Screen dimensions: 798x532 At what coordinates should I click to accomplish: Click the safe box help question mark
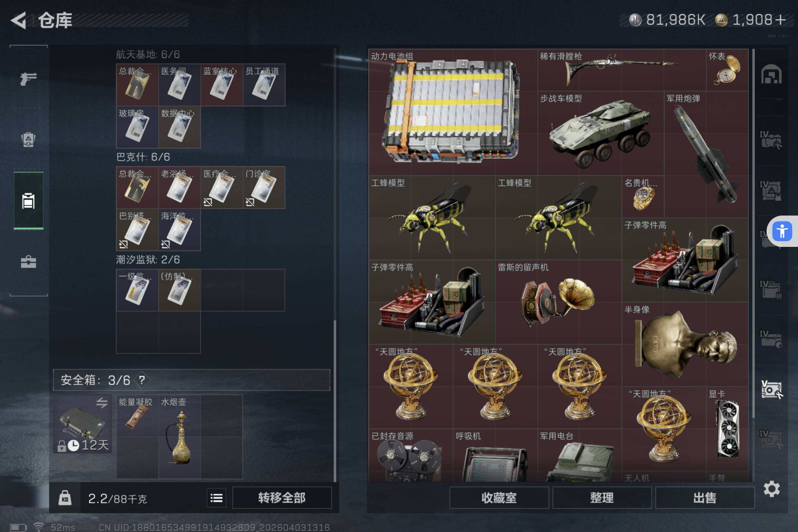pos(142,380)
